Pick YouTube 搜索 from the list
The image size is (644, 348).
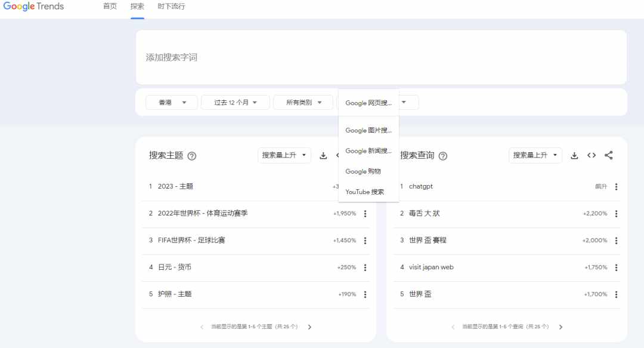[x=369, y=192]
